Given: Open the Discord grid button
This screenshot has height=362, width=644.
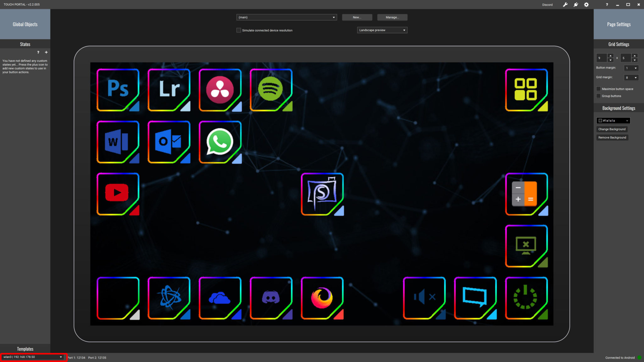Looking at the screenshot, I should [x=271, y=298].
